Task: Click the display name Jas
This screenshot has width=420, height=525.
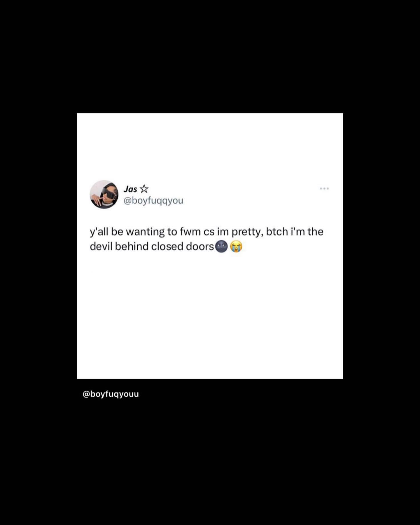Action: tap(130, 189)
